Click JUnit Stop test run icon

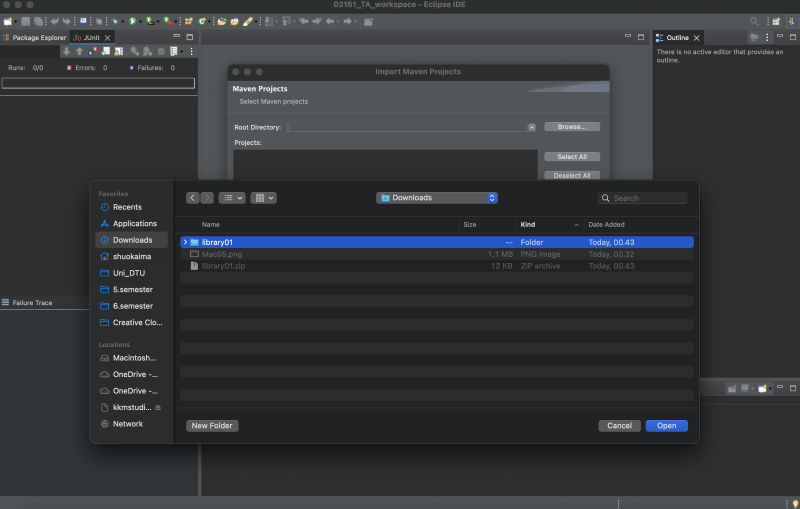point(161,51)
